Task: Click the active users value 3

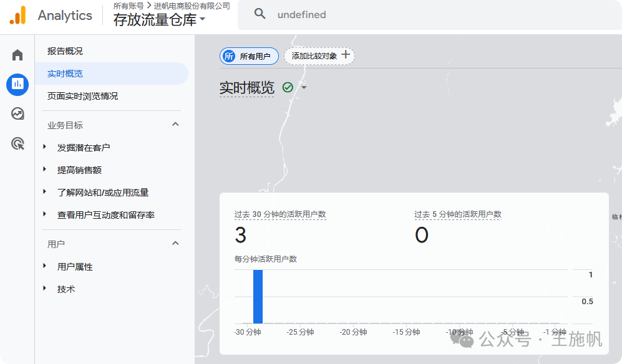Action: (240, 235)
